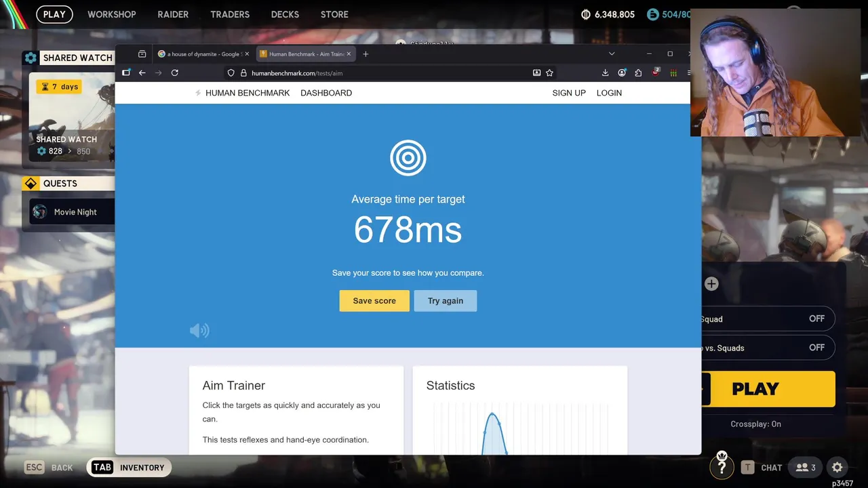
Task: Open the list-all-tabs dropdown chevron
Action: pyautogui.click(x=612, y=54)
